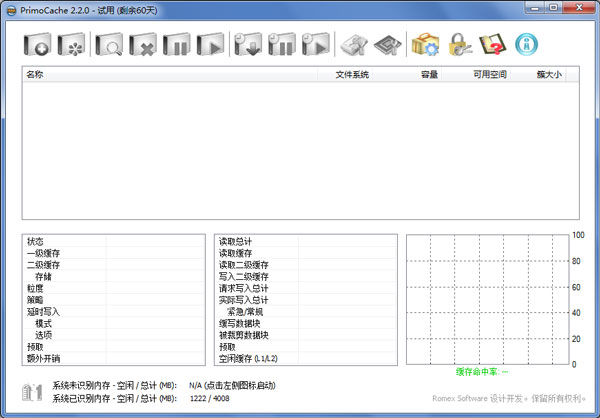Click the 读取缓存 statistics row
The height and width of the screenshot is (418, 600).
[x=306, y=253]
